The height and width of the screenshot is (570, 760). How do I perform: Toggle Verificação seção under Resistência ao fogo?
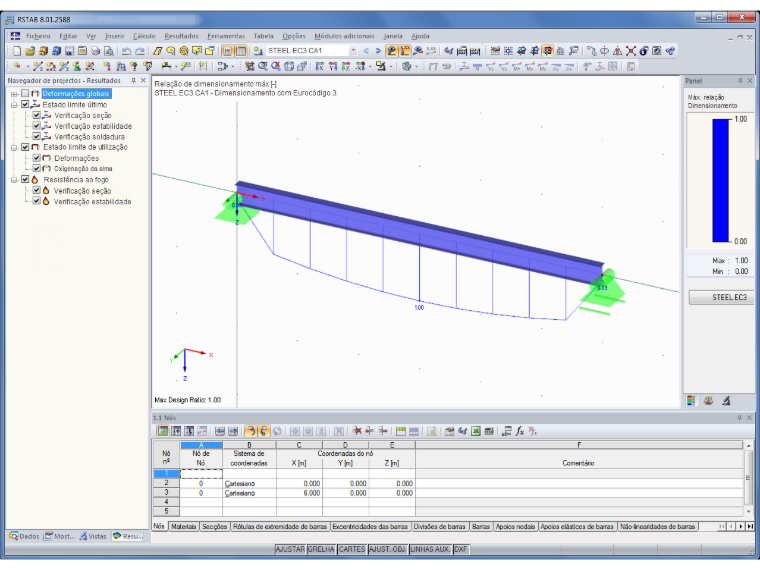pyautogui.click(x=36, y=190)
